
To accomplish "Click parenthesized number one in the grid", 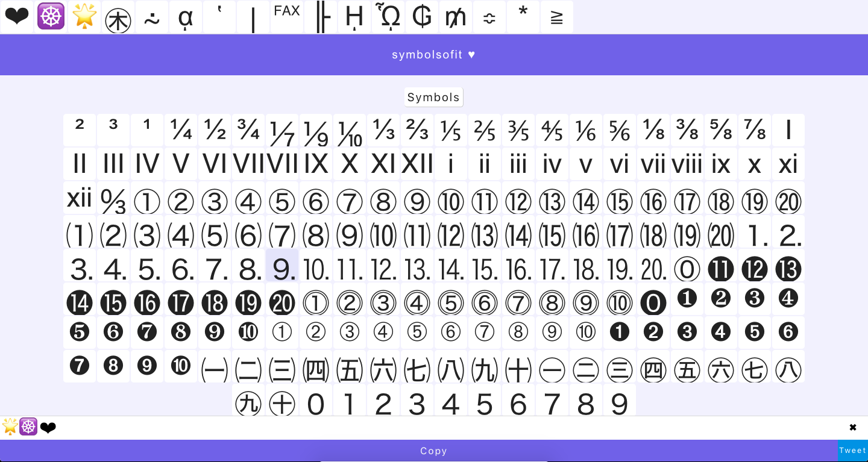I will click(79, 235).
